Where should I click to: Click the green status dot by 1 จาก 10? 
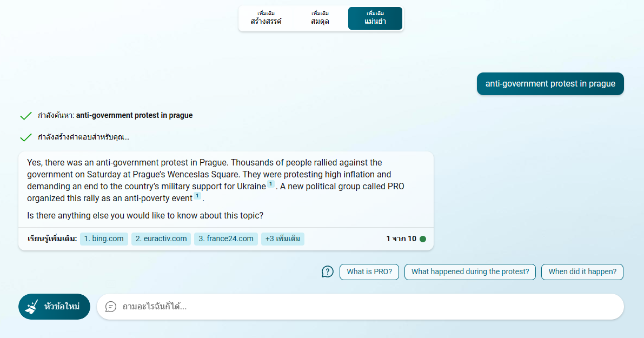click(423, 239)
